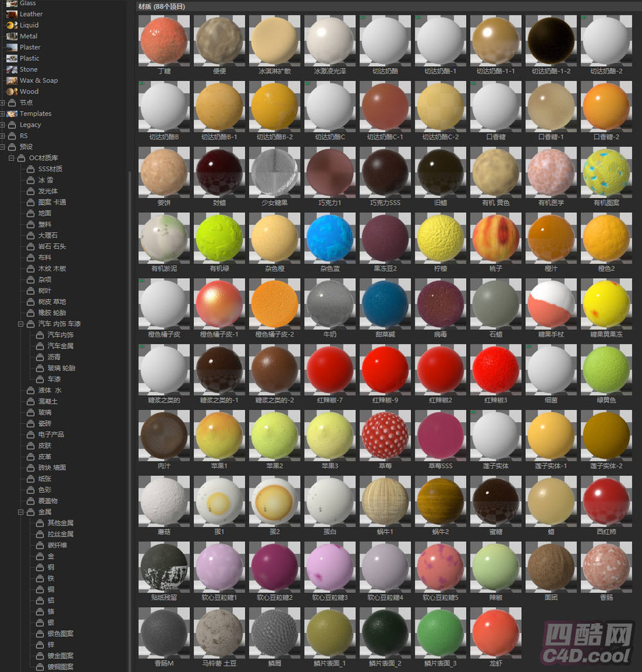
Task: Collapse the 金属 folder node
Action: click(x=21, y=512)
